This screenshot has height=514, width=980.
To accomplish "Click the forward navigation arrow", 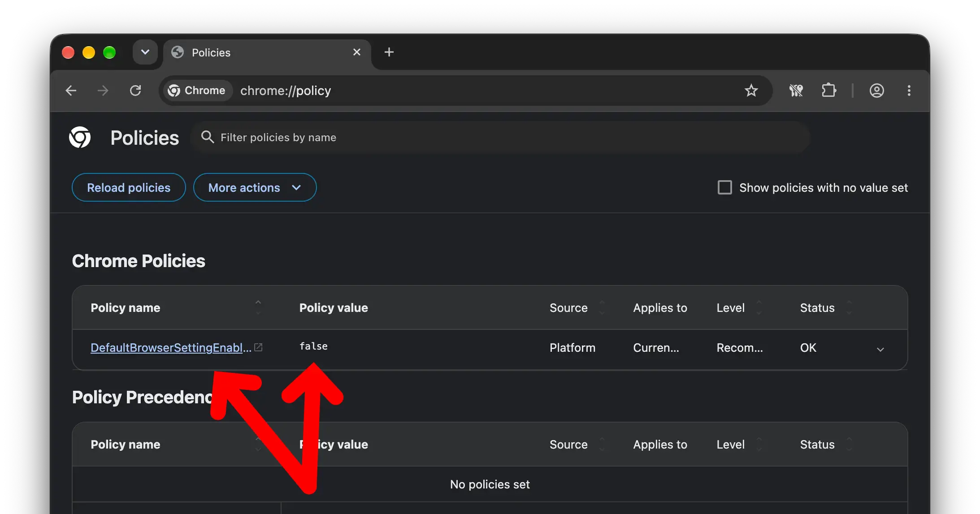I will (103, 91).
